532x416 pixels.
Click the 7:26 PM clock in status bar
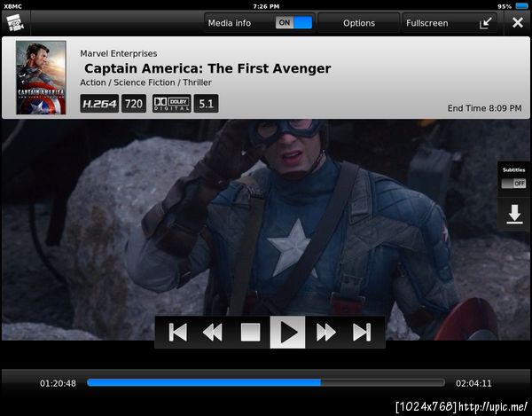(266, 6)
